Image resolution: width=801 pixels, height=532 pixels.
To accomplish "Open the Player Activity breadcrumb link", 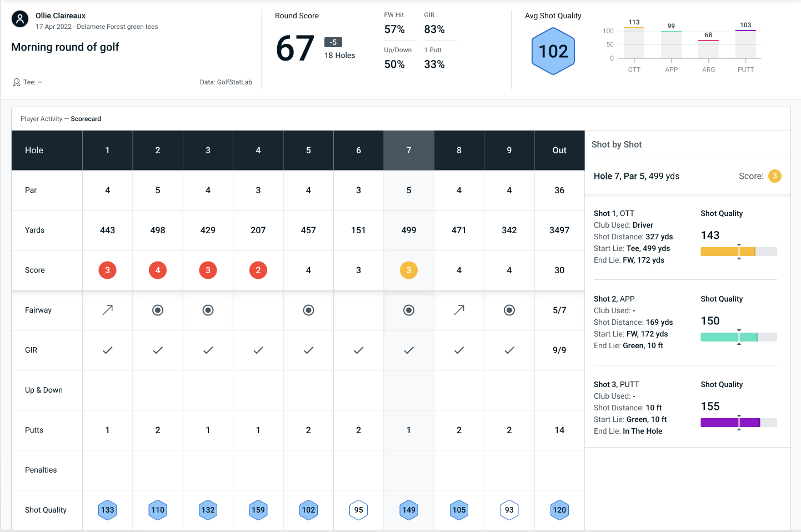I will pyautogui.click(x=41, y=119).
